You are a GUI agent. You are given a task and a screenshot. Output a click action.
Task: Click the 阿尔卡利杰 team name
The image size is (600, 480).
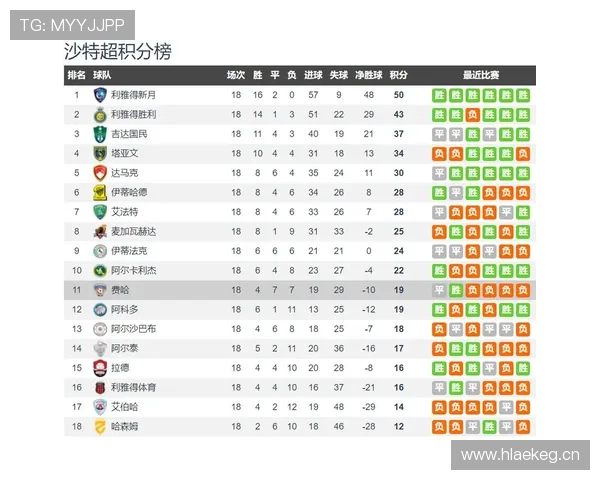point(133,270)
